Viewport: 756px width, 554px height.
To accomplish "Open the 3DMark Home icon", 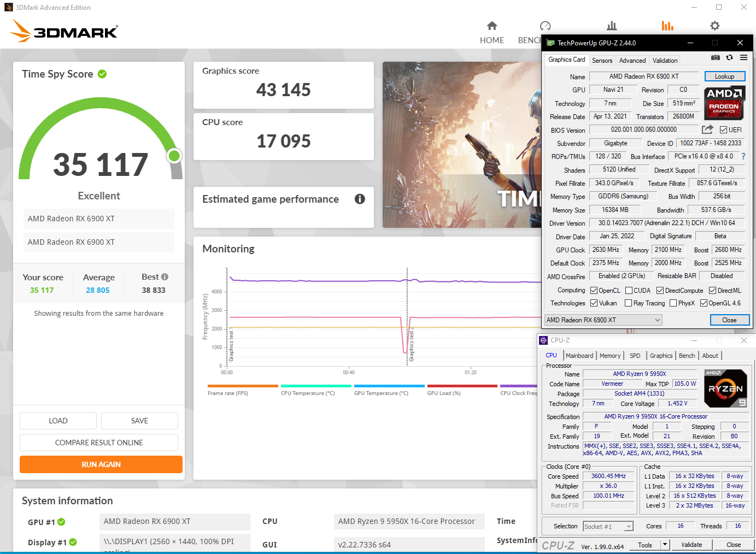I will tap(491, 26).
